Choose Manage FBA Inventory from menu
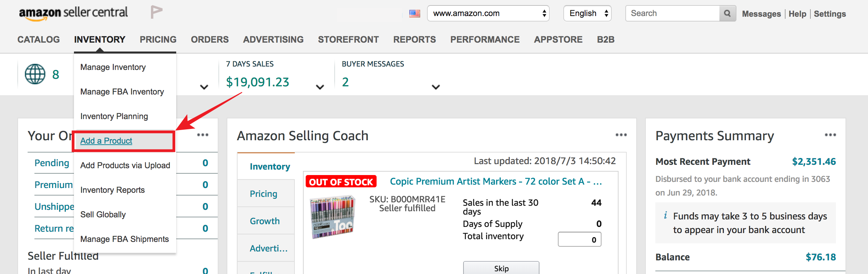Image resolution: width=868 pixels, height=274 pixels. pyautogui.click(x=122, y=92)
